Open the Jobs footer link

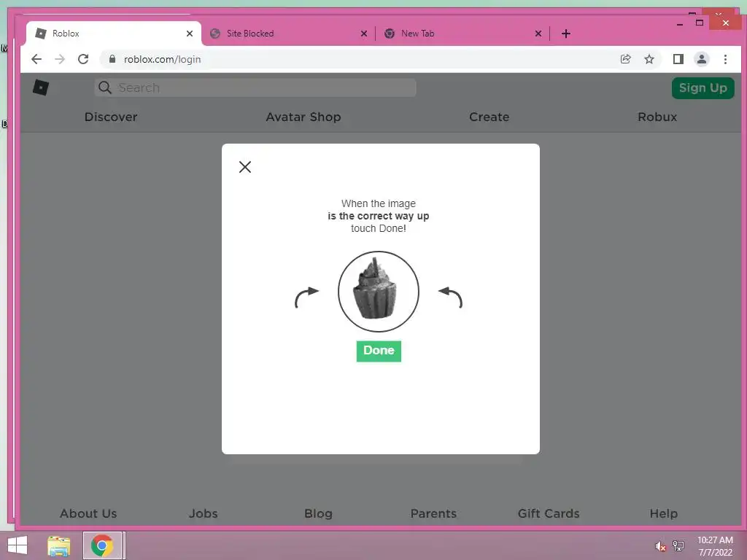(x=204, y=513)
